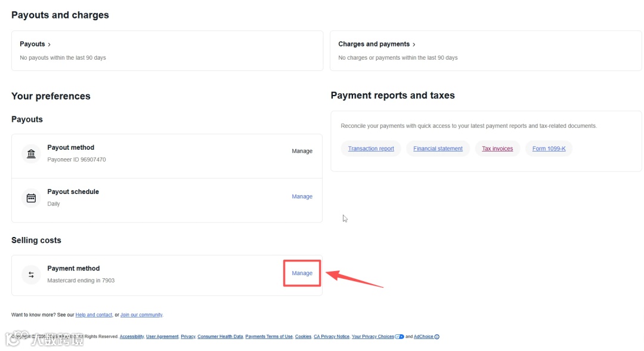Open the User Agreement in footer
Image resolution: width=644 pixels, height=351 pixels.
(162, 337)
